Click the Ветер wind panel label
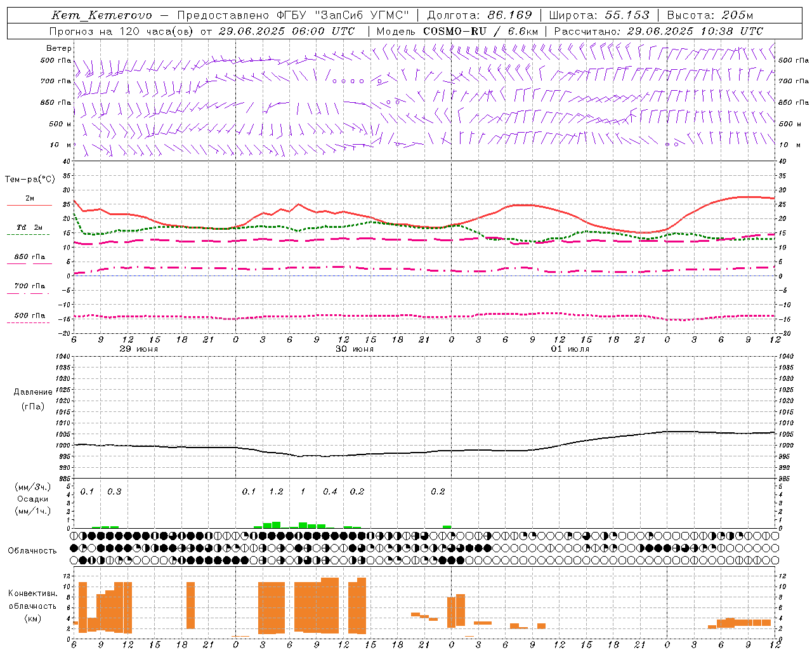Viewport: 812px width, 650px height. pyautogui.click(x=59, y=48)
